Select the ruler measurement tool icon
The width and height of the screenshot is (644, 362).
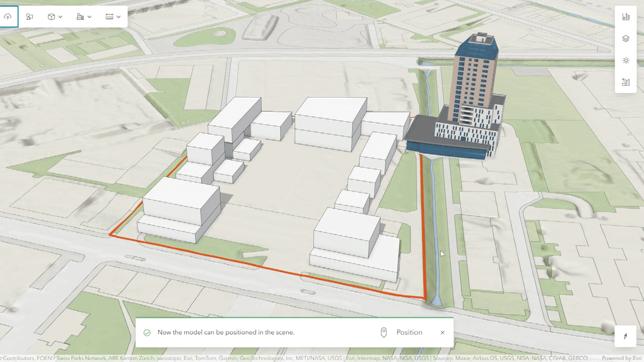[109, 17]
